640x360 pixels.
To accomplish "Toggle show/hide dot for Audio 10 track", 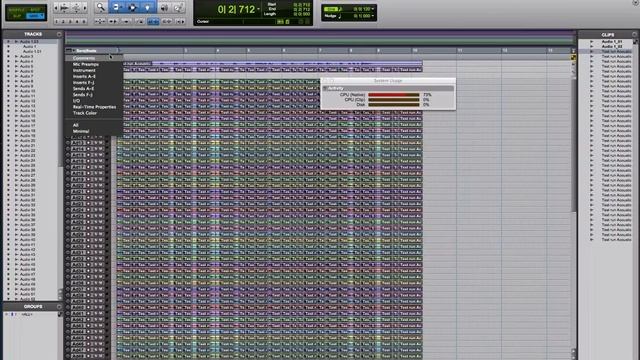I will tap(8, 91).
